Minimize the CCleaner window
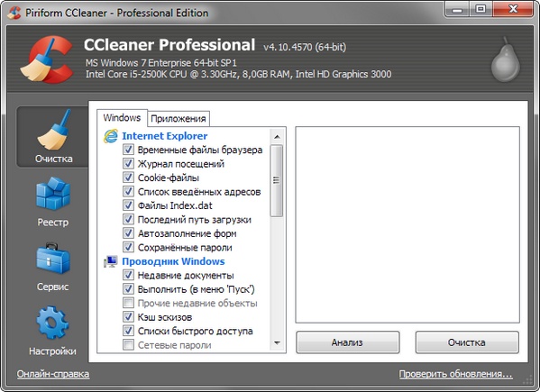Viewport: 540px width, 392px height. [457, 9]
